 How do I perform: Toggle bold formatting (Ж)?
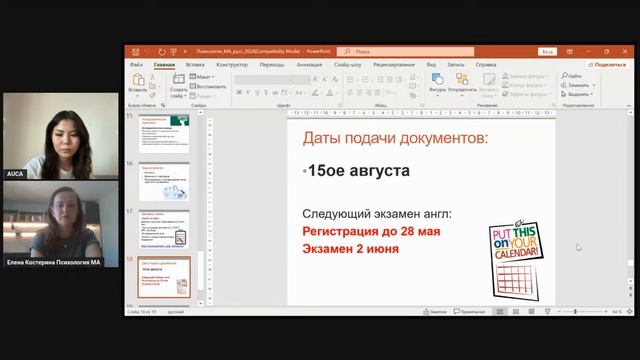click(x=239, y=93)
